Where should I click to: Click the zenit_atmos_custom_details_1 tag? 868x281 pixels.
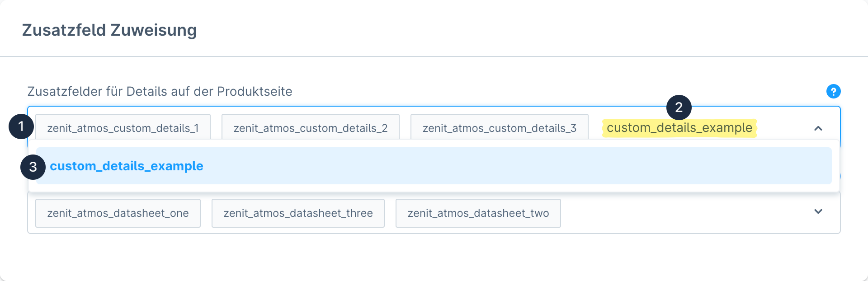(x=123, y=128)
